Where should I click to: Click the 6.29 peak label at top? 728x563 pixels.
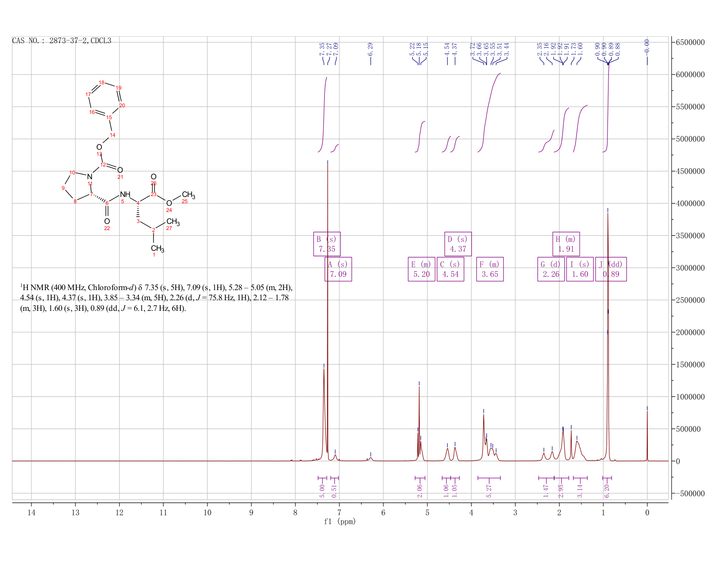tap(370, 48)
